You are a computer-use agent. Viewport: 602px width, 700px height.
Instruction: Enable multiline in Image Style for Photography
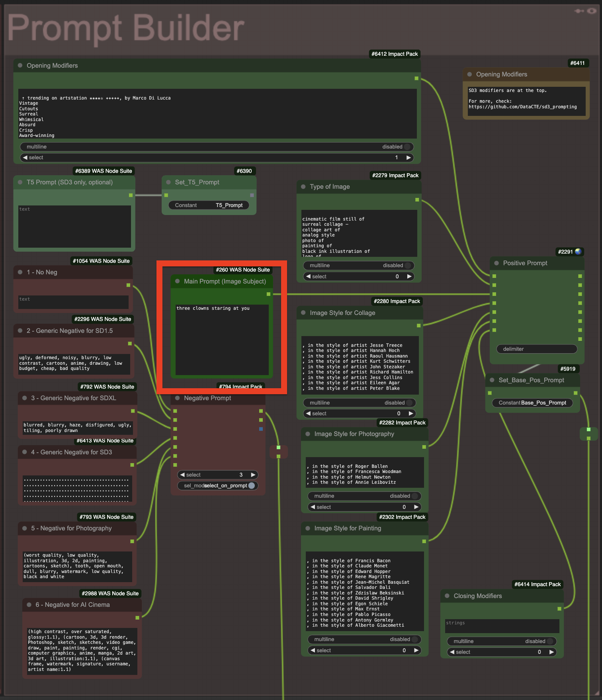point(364,496)
